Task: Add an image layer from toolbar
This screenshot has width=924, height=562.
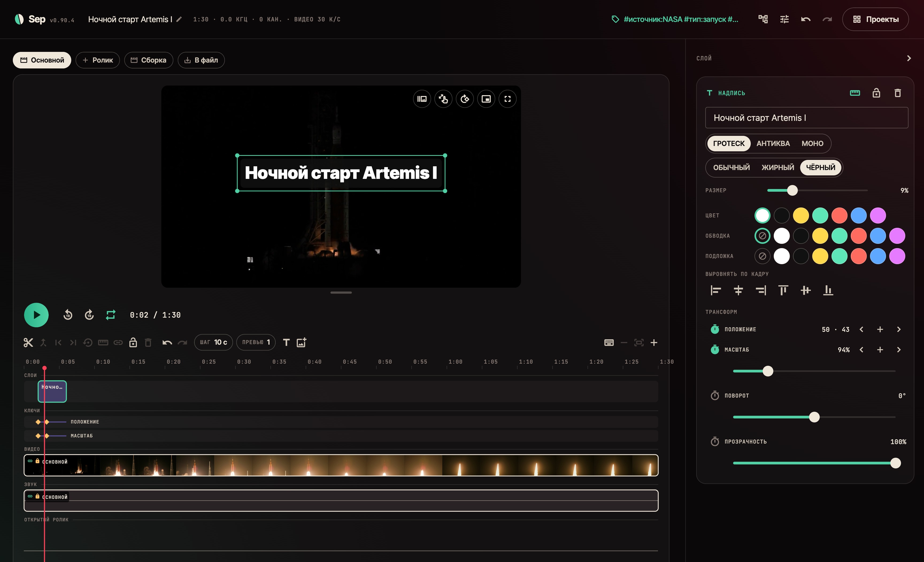Action: 302,342
